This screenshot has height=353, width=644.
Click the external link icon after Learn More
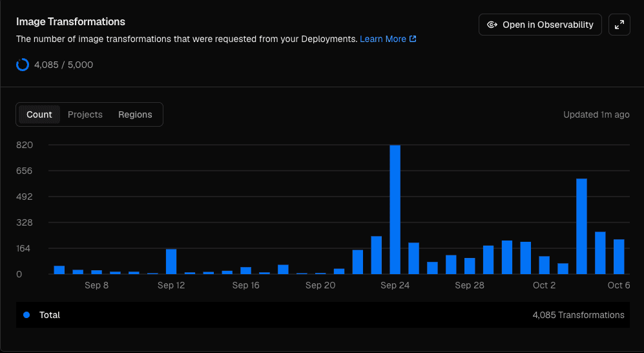pos(413,39)
